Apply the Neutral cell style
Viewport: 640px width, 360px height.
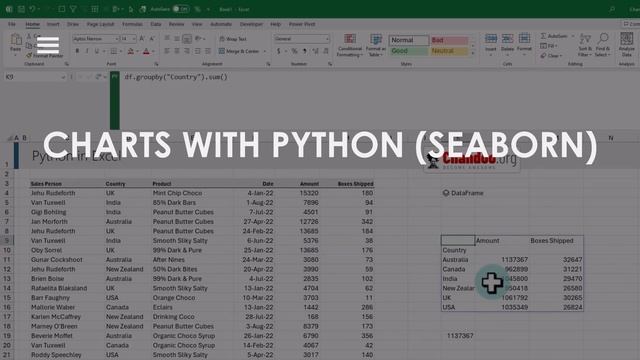pos(449,51)
